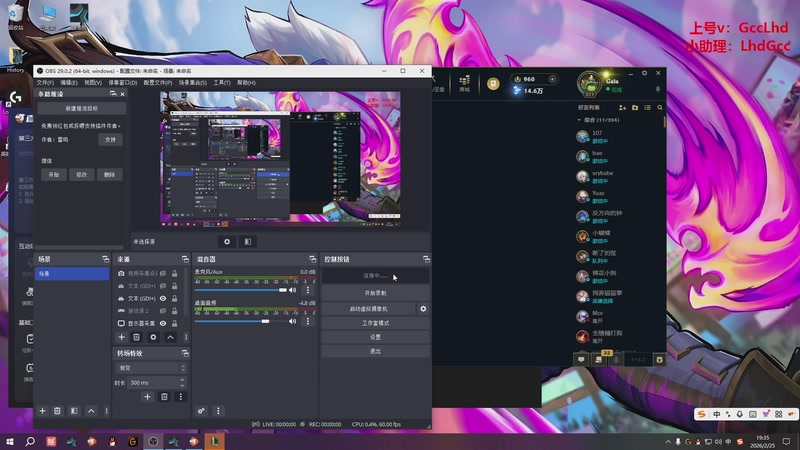Toggle visibility of the video capture device source
This screenshot has height=450, width=800.
(x=163, y=273)
